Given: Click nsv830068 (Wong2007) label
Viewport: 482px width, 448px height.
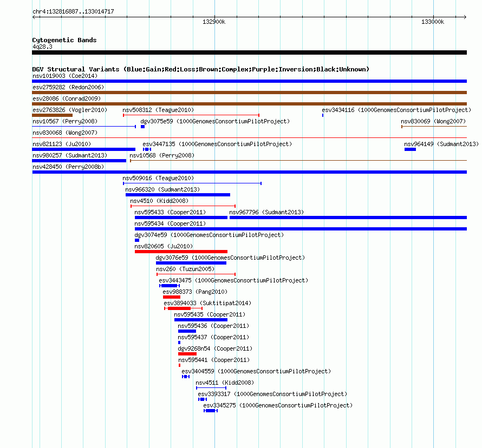Looking at the screenshot, I should tap(65, 133).
